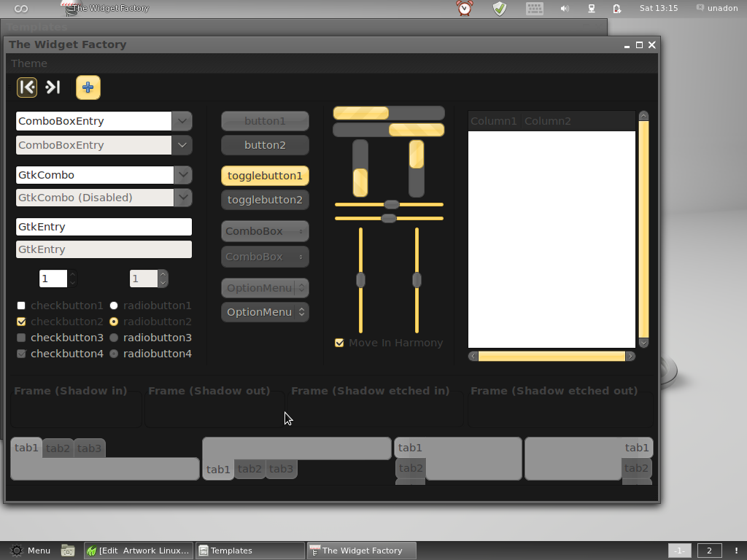This screenshot has width=747, height=560.
Task: Open the Menu launcher gear icon
Action: [x=17, y=551]
